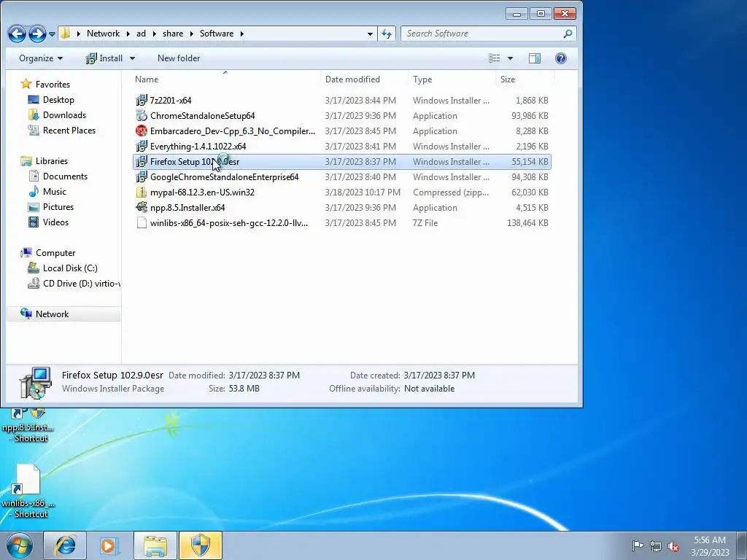Click the Back navigation arrow
The width and height of the screenshot is (747, 560).
click(18, 34)
